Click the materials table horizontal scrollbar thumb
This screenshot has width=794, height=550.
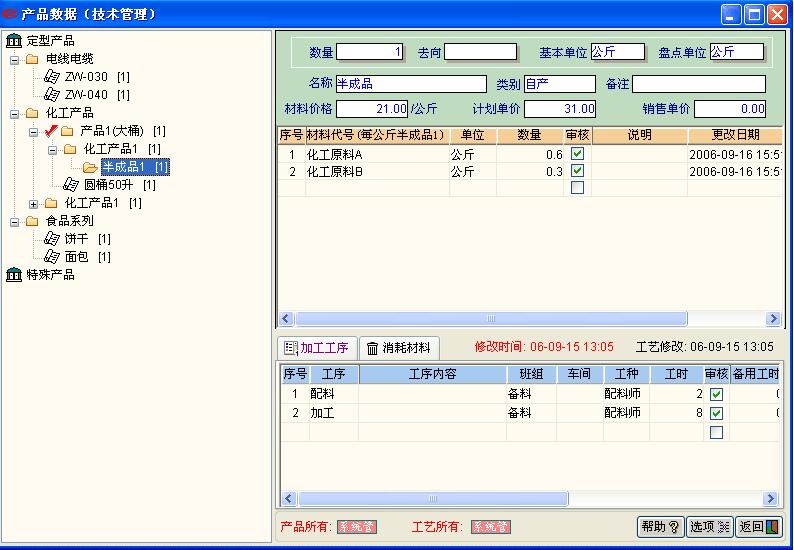pos(491,318)
